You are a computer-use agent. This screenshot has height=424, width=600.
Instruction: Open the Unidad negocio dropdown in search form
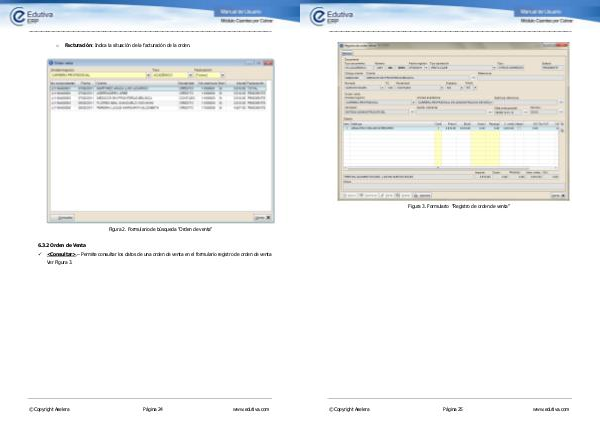click(x=148, y=75)
